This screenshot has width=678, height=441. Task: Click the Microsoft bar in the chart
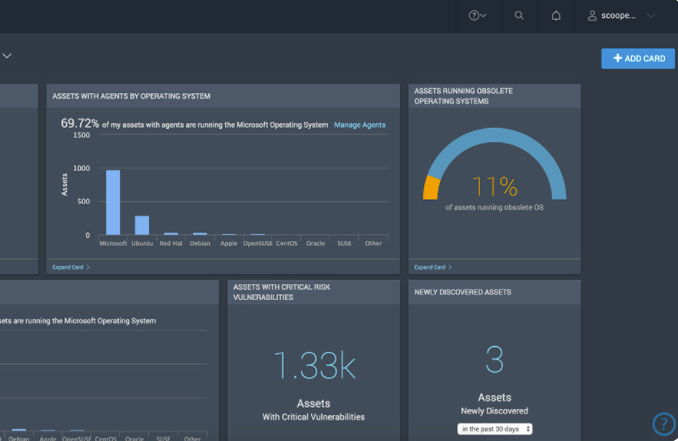[113, 202]
